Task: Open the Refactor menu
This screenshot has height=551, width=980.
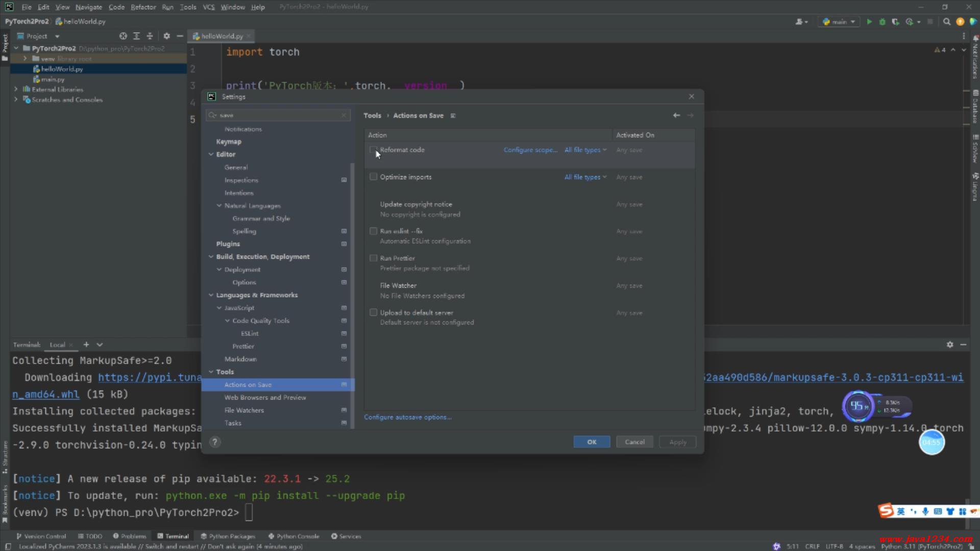Action: point(143,7)
